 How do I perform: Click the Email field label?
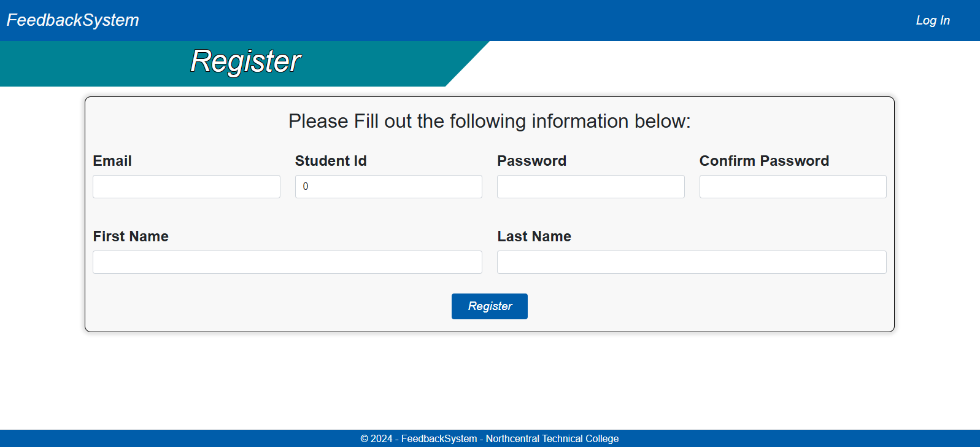(112, 161)
